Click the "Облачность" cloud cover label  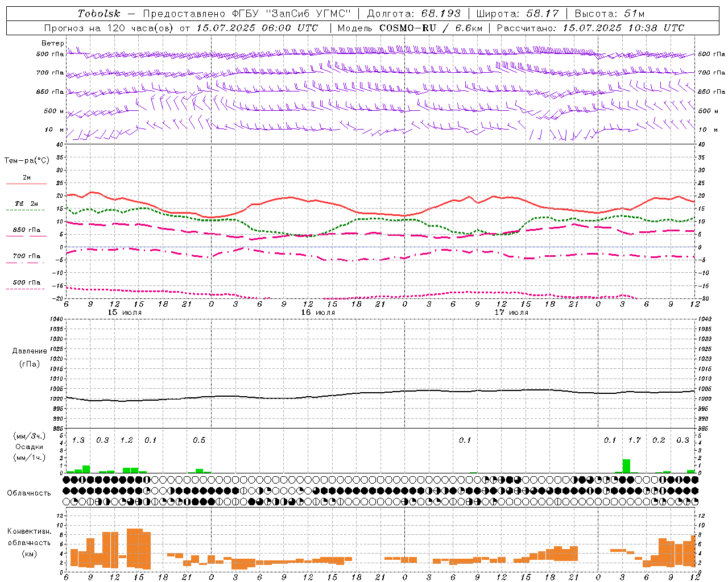(29, 493)
